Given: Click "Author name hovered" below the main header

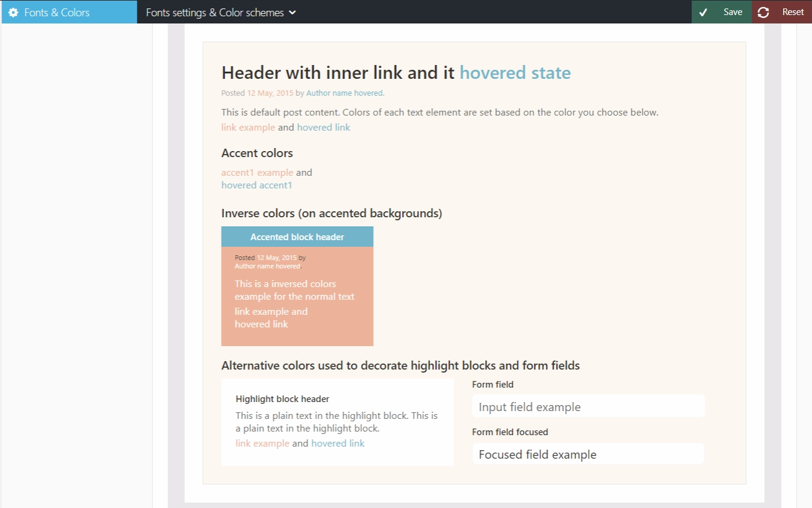Looking at the screenshot, I should point(344,93).
